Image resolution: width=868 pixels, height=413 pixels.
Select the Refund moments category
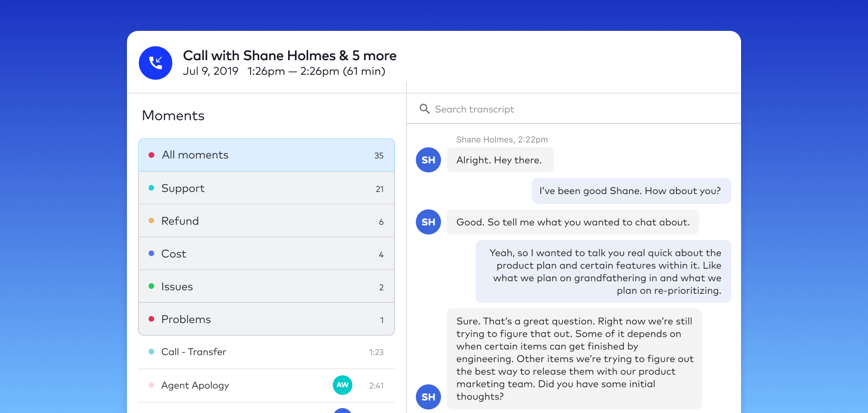coord(266,221)
